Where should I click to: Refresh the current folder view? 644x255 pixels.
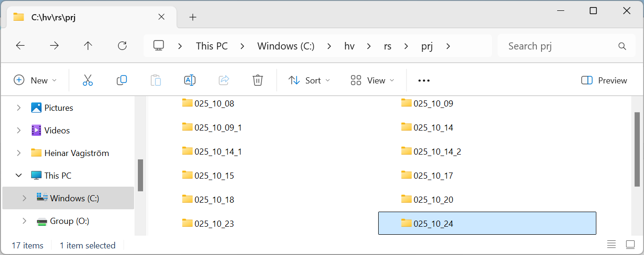pos(122,46)
